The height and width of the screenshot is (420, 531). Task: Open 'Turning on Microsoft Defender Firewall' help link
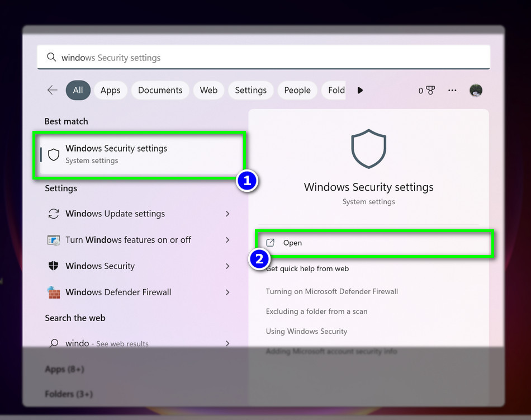coord(332,291)
